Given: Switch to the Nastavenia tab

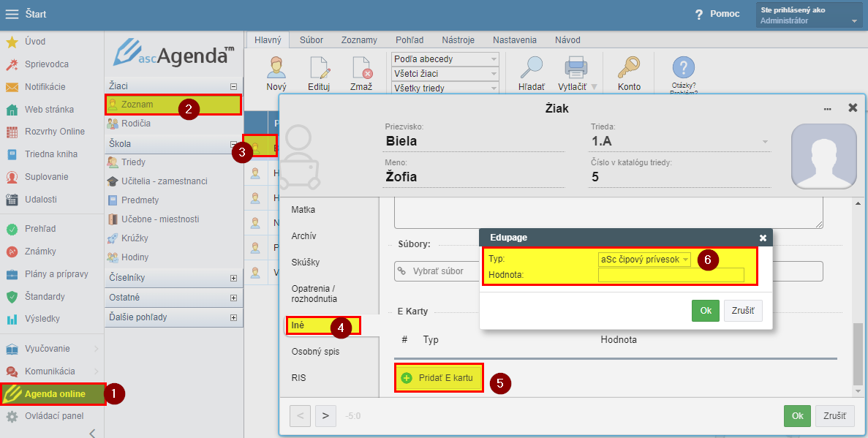Looking at the screenshot, I should click(515, 40).
